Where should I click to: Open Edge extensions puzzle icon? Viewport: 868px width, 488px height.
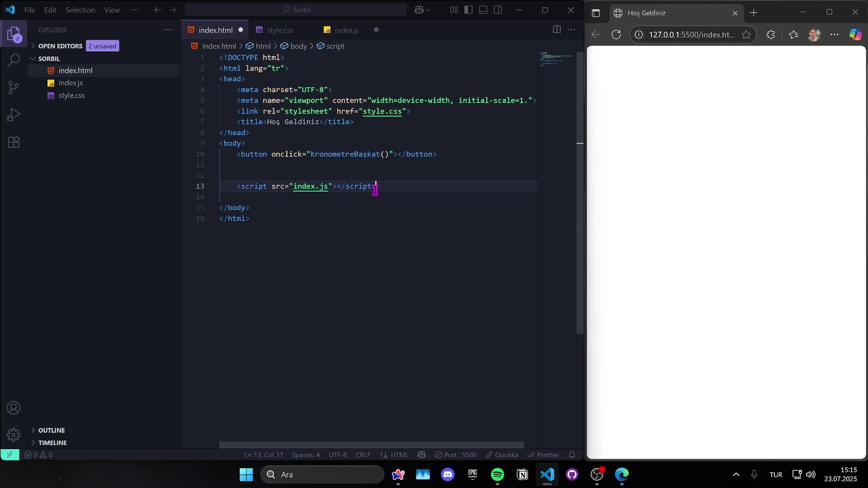(x=771, y=35)
